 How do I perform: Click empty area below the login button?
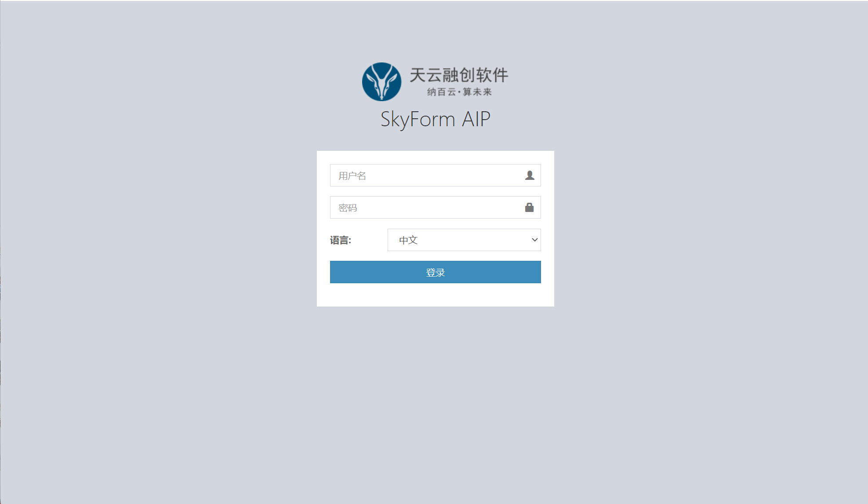(x=435, y=295)
